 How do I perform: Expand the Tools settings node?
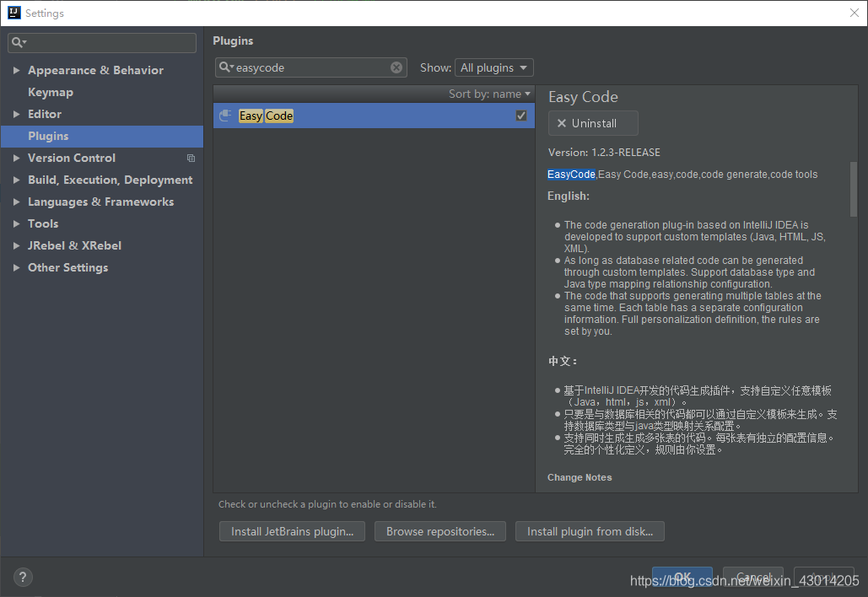[x=17, y=223]
